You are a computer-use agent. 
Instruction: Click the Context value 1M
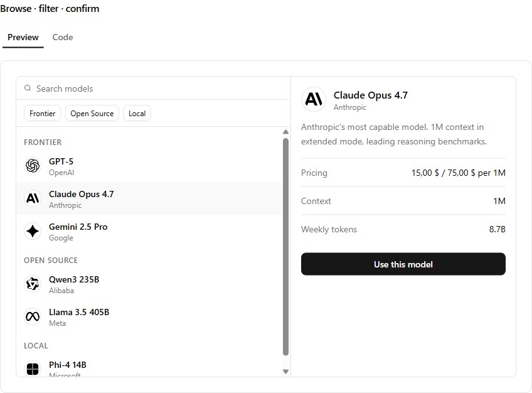coord(499,201)
